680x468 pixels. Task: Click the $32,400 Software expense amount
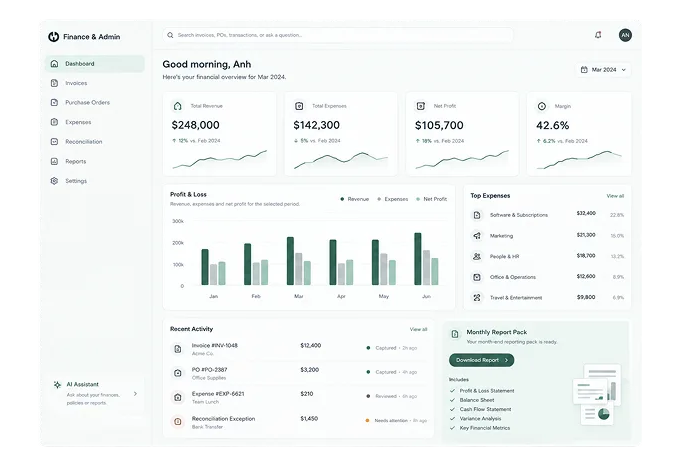[x=586, y=213]
